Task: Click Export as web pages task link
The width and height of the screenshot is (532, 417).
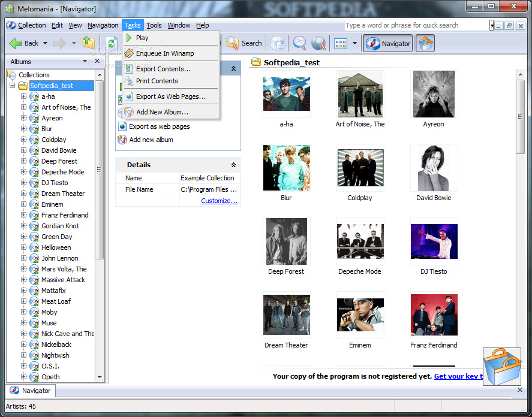Action: pos(159,126)
